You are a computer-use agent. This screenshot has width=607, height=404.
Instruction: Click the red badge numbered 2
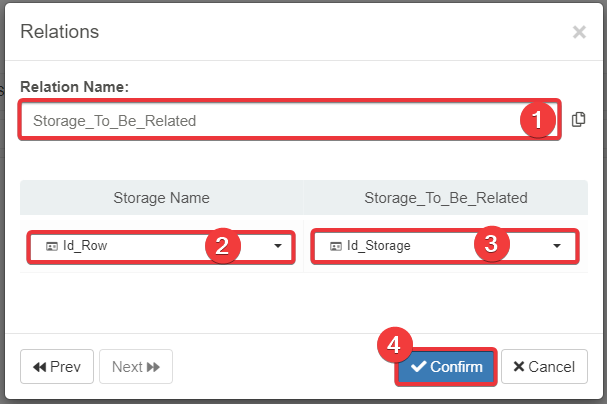222,247
